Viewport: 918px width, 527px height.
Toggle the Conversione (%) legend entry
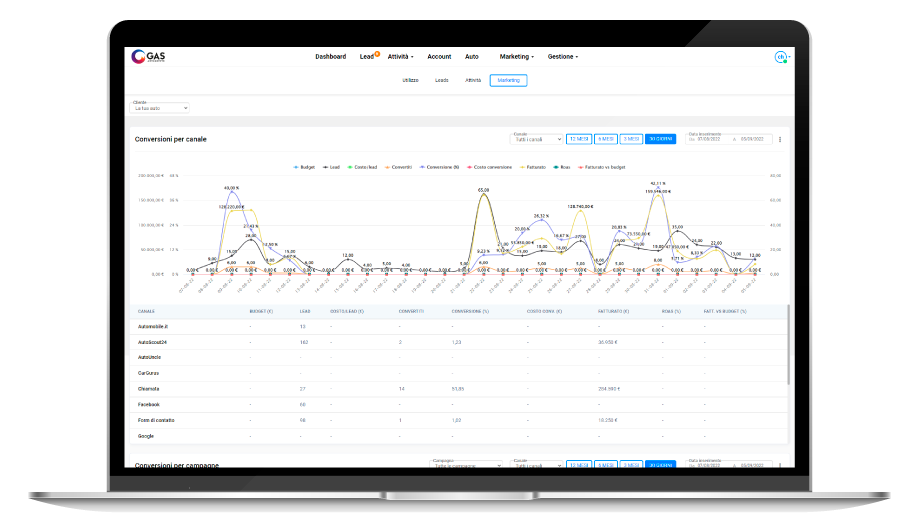(x=439, y=167)
